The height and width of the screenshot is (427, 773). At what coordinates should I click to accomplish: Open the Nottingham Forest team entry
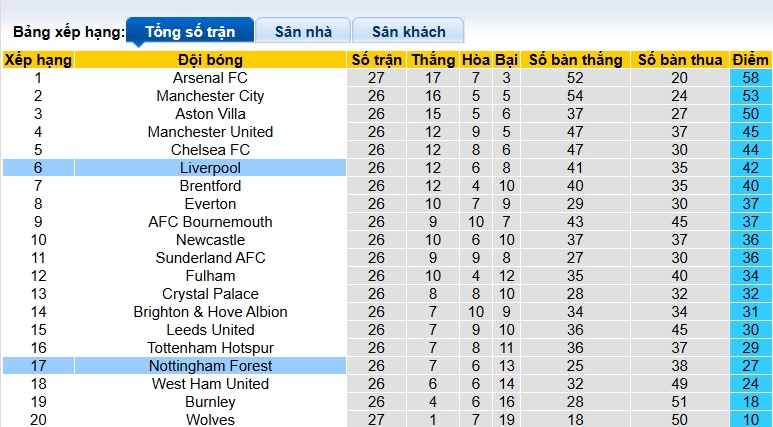pos(210,366)
